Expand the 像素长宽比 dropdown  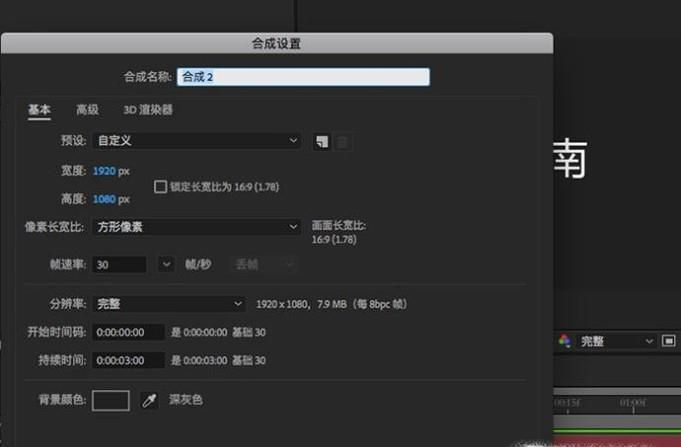click(x=196, y=227)
